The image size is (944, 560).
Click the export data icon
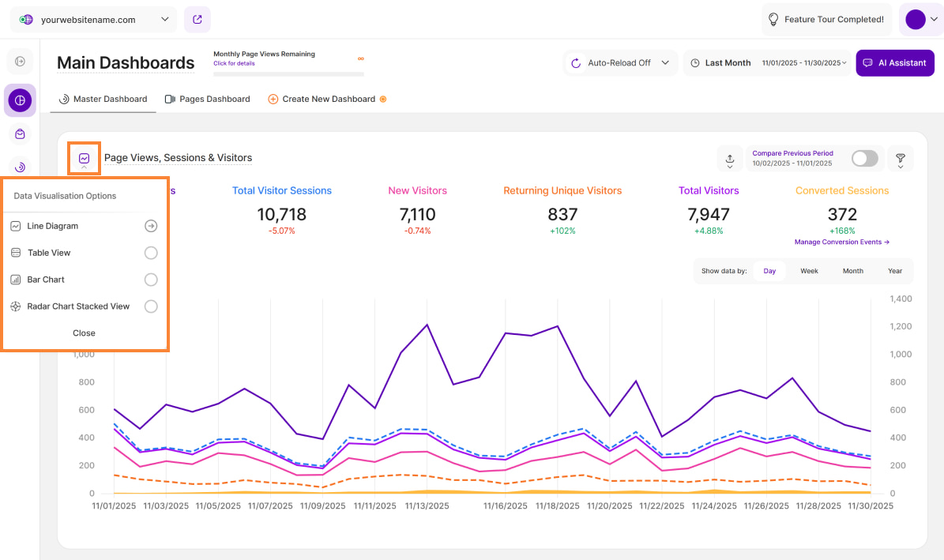(729, 159)
